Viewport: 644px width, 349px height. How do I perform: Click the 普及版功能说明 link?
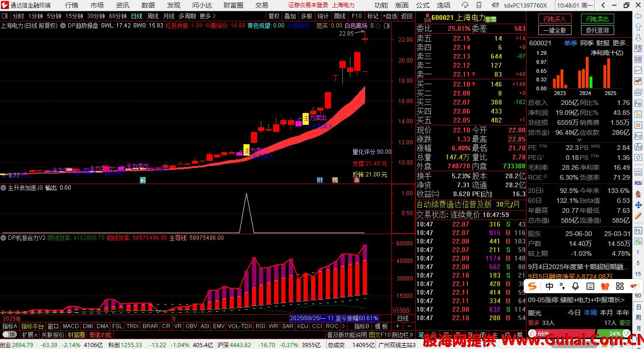click(x=347, y=335)
